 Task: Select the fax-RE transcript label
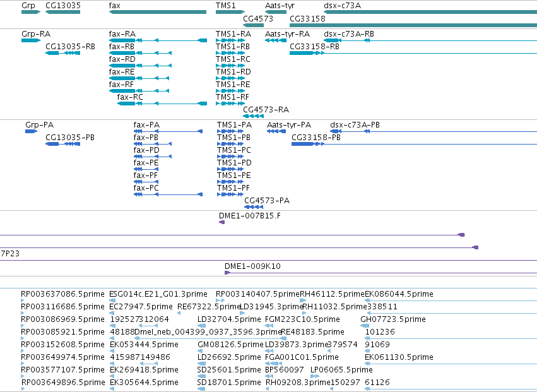122,72
